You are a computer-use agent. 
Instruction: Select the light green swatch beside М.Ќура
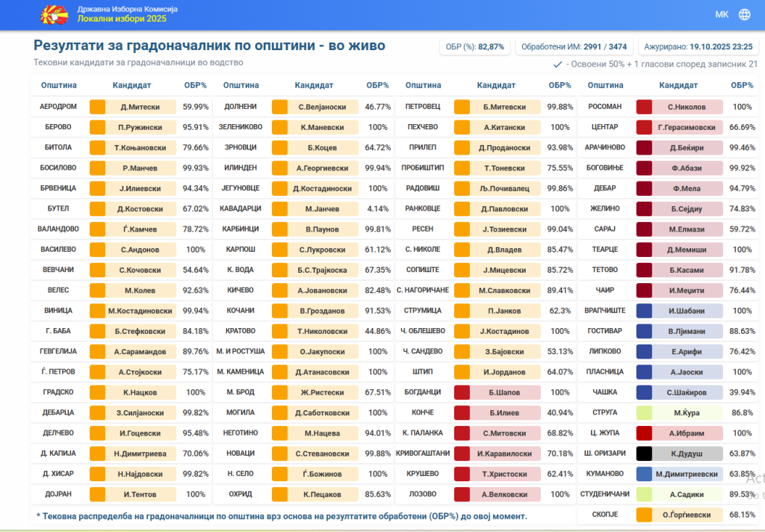coord(645,412)
